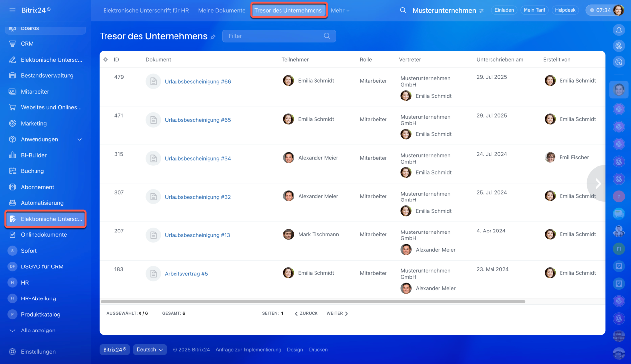631x364 pixels.
Task: Open CRM from the sidebar
Action: tap(27, 44)
